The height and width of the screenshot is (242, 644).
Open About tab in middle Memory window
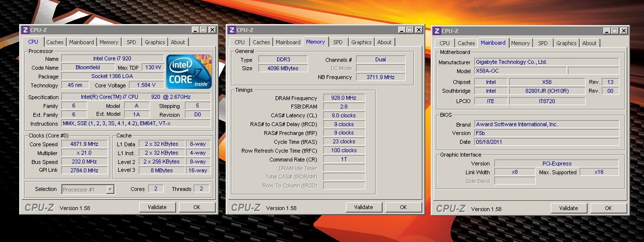(385, 42)
